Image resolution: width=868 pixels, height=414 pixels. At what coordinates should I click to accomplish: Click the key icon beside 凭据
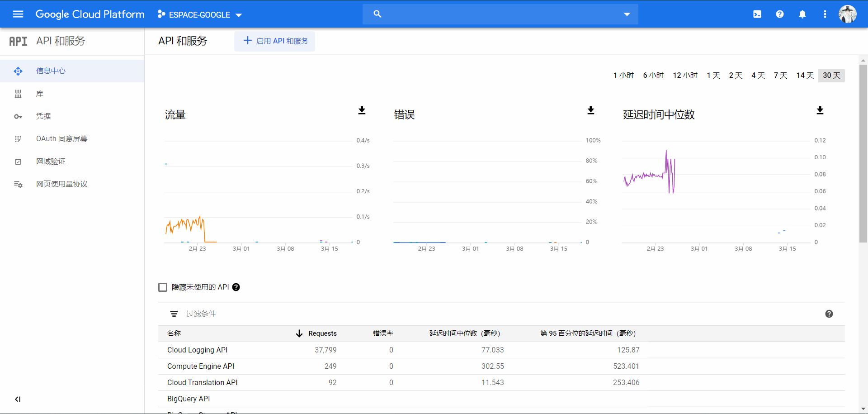coord(18,116)
